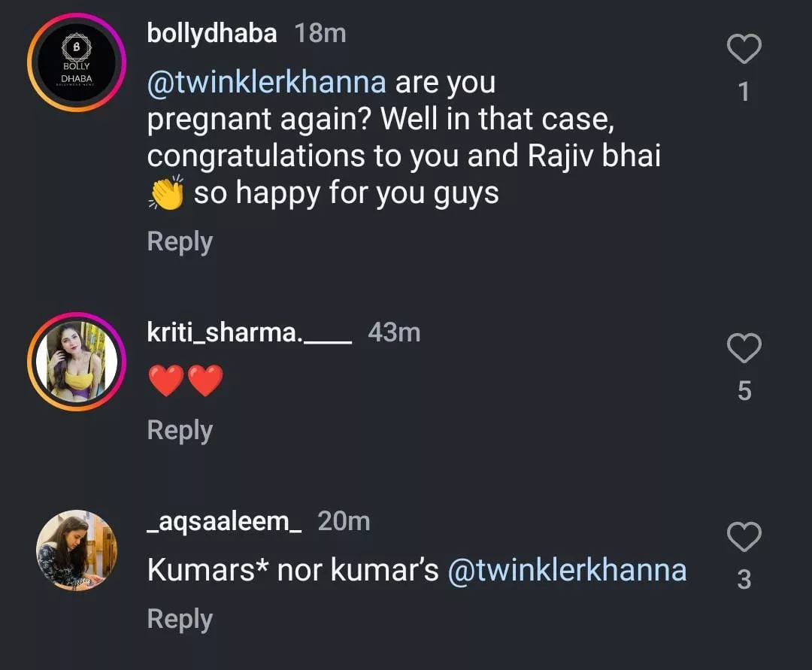
Task: Open bollydhaba profile picture
Action: click(76, 62)
